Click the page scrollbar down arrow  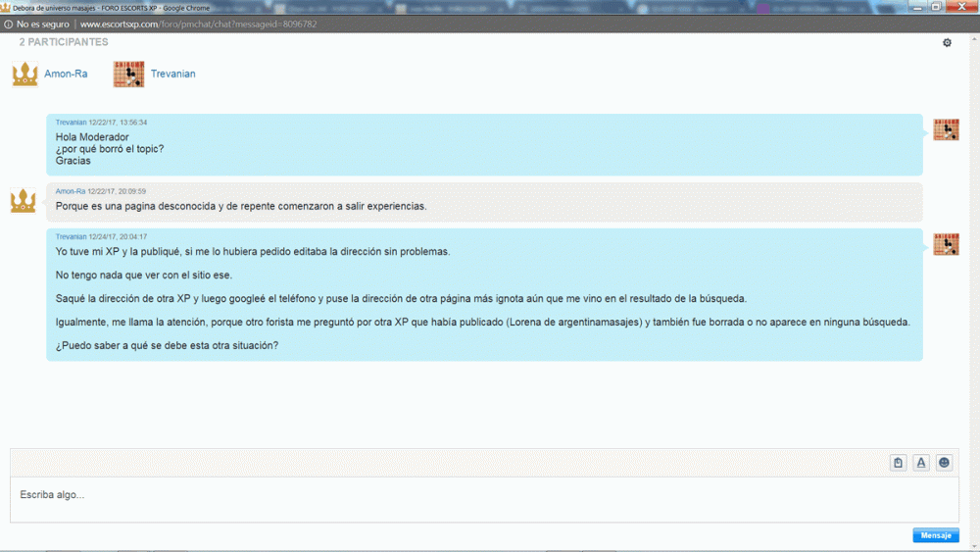973,544
